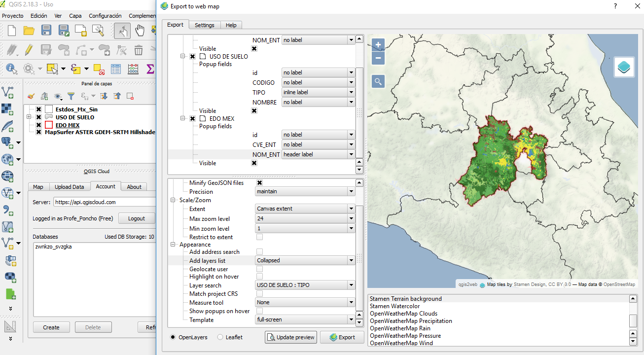Viewport: 644px width, 355px height.
Task: Select the Pan Map hand tool
Action: (140, 31)
